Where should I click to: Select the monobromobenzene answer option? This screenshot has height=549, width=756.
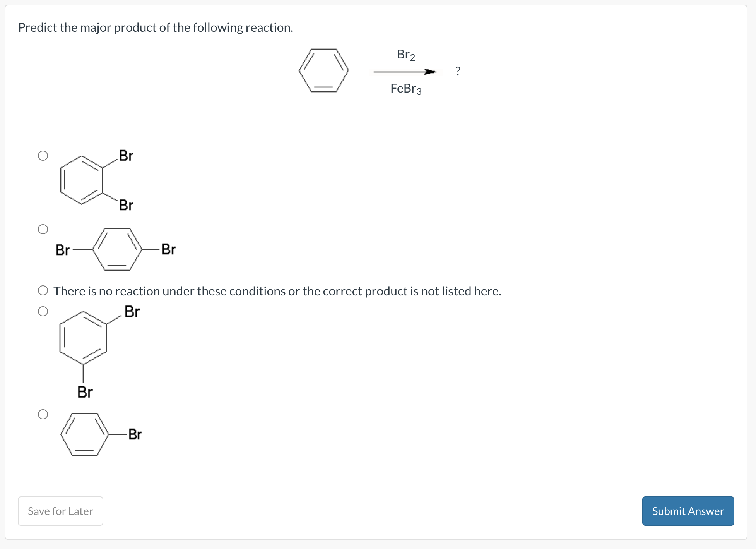(43, 414)
